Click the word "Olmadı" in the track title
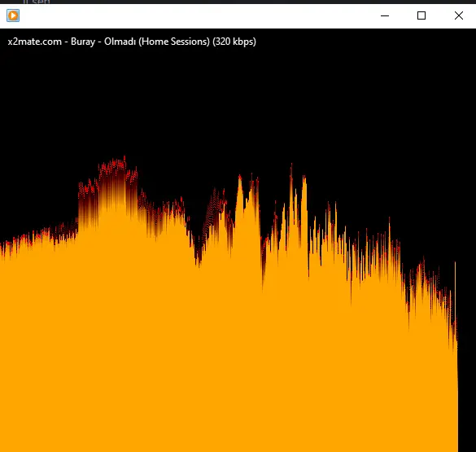The width and height of the screenshot is (476, 452). click(120, 42)
